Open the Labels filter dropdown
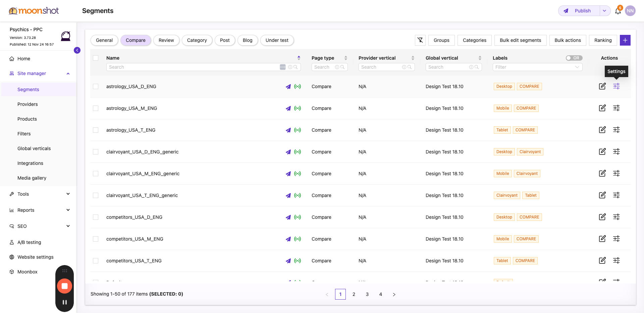This screenshot has height=313, width=644. [x=537, y=67]
